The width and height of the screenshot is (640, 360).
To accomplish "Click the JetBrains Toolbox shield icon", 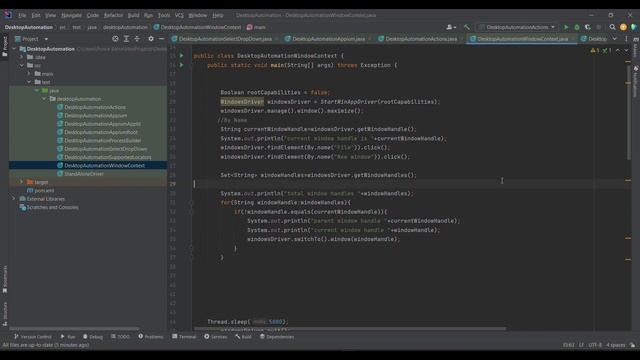I will pos(633,27).
